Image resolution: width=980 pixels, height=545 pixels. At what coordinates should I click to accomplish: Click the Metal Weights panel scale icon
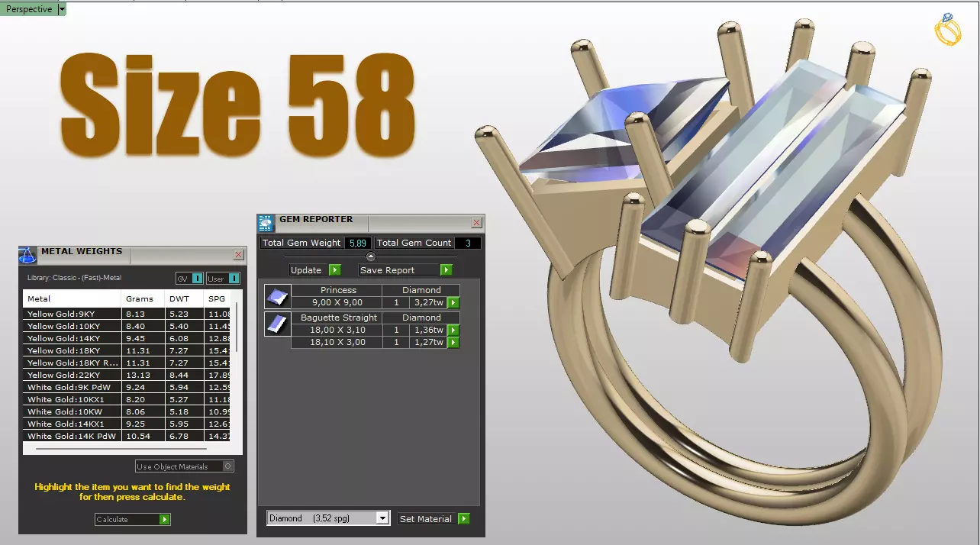click(27, 255)
